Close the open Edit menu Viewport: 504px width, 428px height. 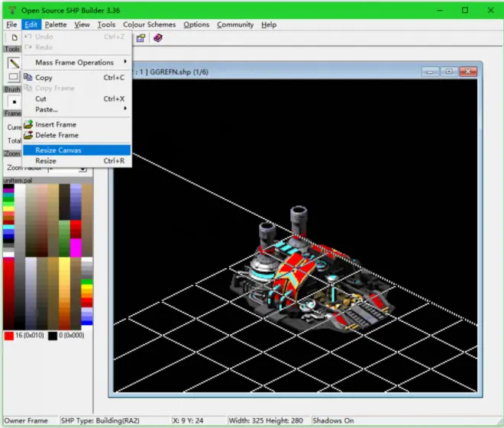31,24
